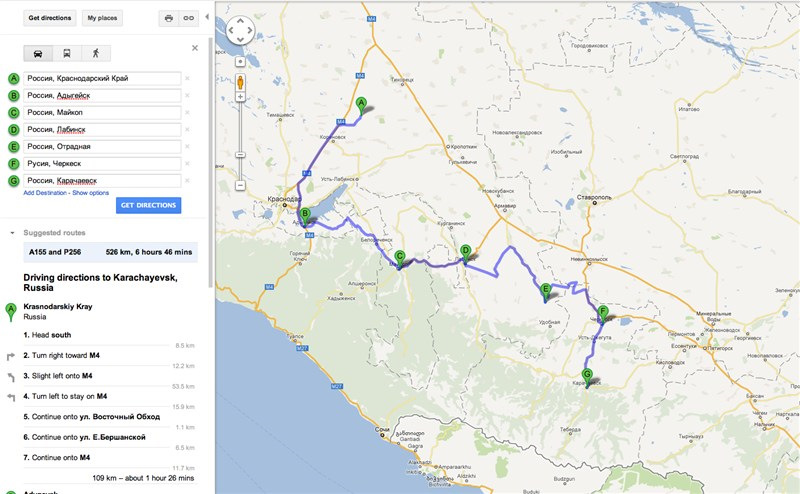Zoom in with the plus button
This screenshot has height=494, width=800.
click(x=240, y=97)
